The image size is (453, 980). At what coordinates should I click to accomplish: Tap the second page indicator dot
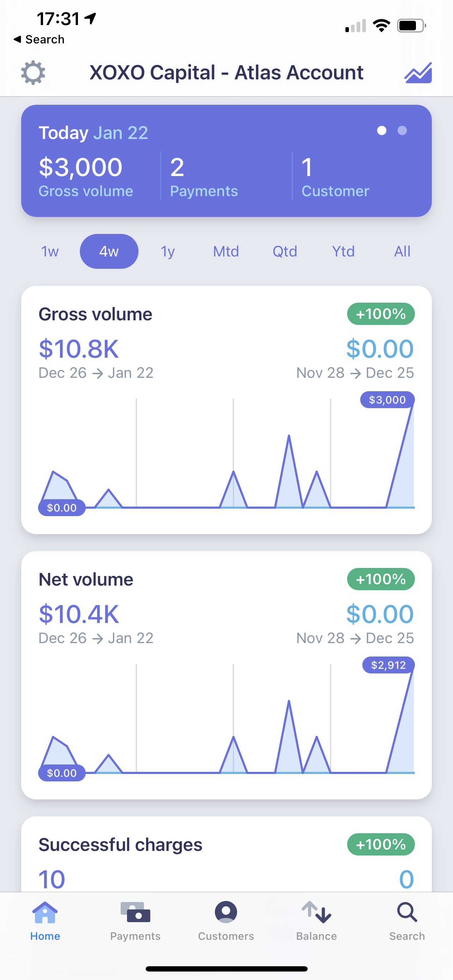(x=402, y=131)
